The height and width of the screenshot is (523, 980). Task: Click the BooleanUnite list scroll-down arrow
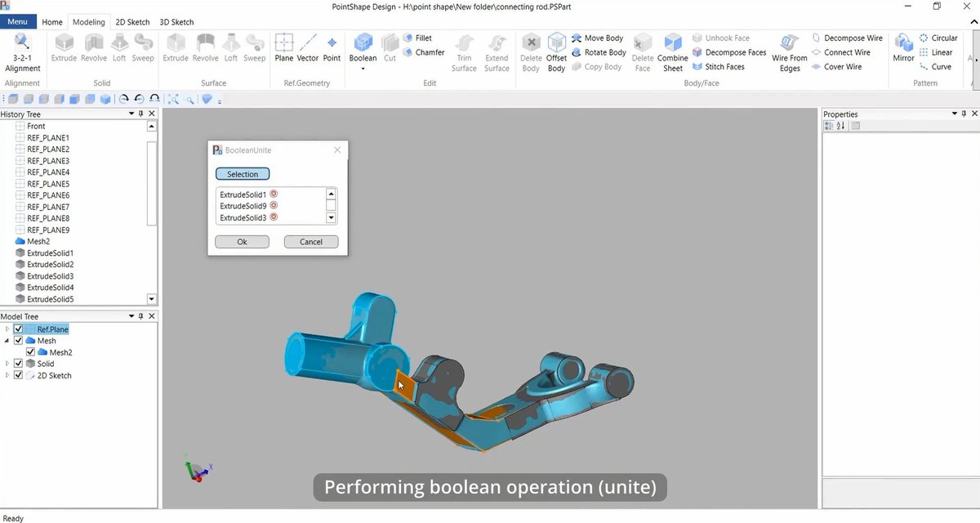click(x=332, y=218)
